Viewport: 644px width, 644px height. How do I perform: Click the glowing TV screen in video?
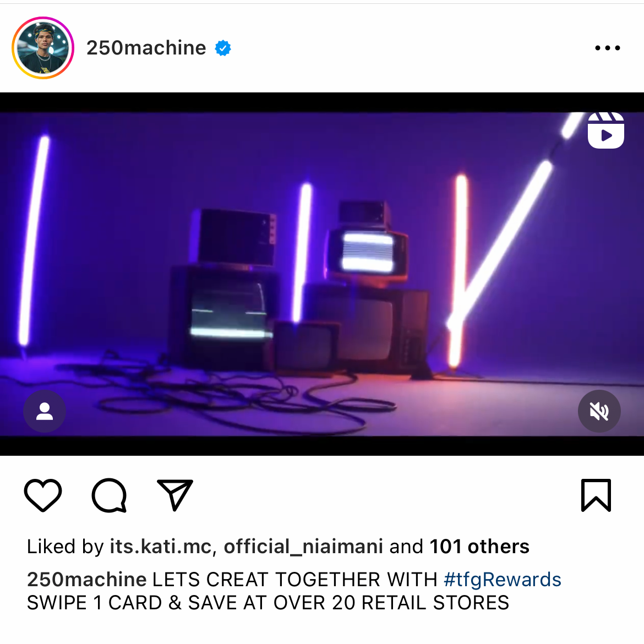[368, 252]
